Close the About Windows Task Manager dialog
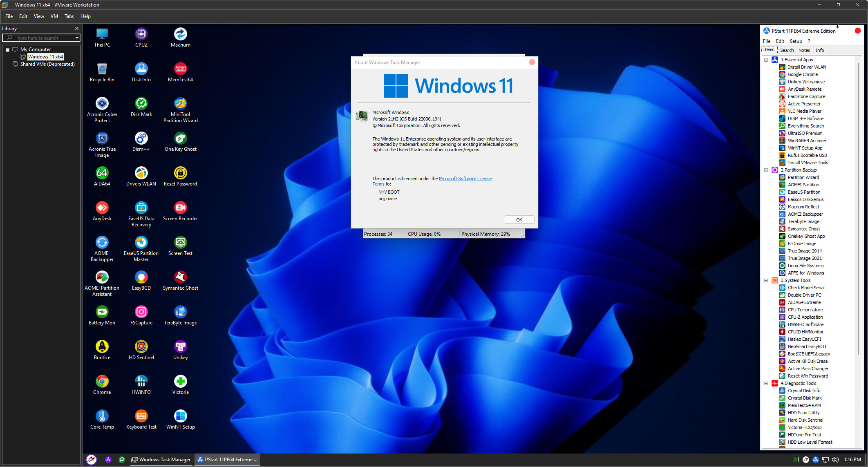Image resolution: width=868 pixels, height=467 pixels. click(x=532, y=62)
